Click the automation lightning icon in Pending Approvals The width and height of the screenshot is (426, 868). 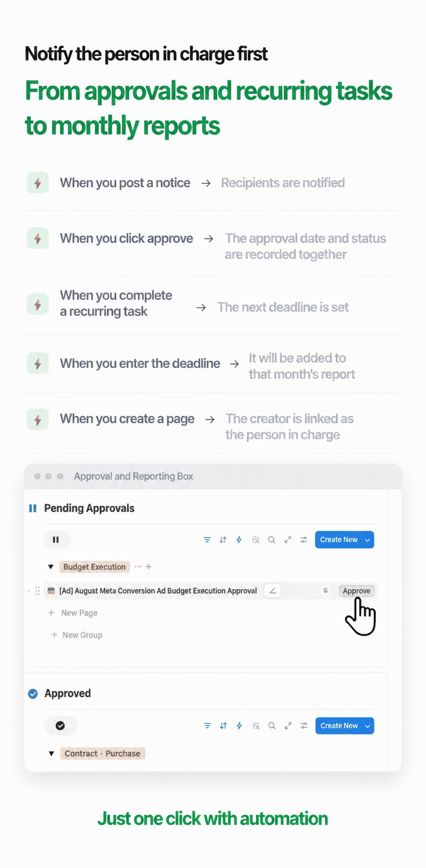(x=239, y=539)
